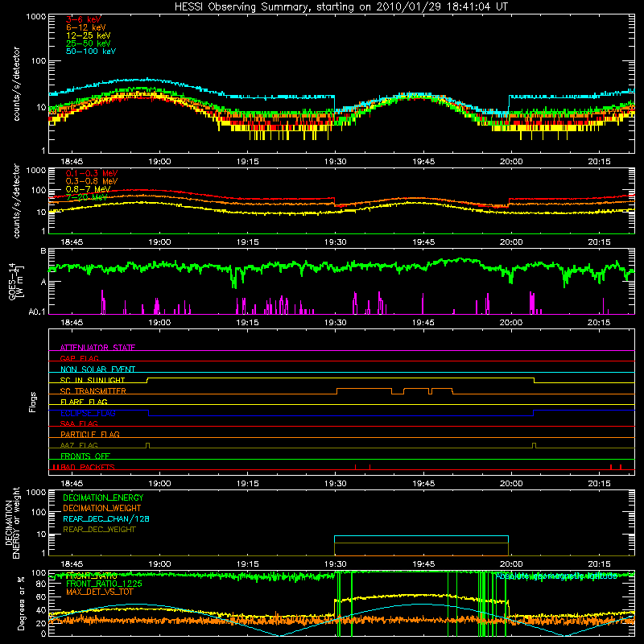The height and width of the screenshot is (644, 644).
Task: Click the yellow 0.8-7 MeV legend label
Action: pyautogui.click(x=88, y=189)
